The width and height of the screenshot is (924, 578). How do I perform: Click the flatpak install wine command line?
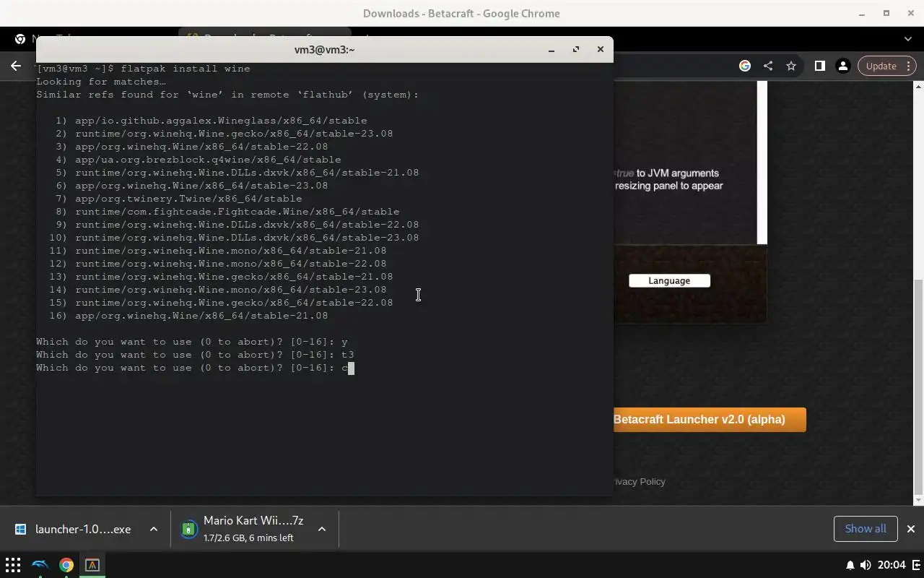pos(143,69)
